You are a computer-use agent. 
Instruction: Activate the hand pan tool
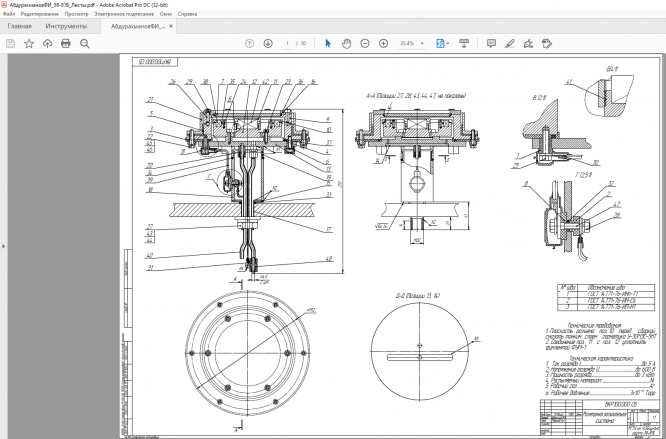click(346, 44)
